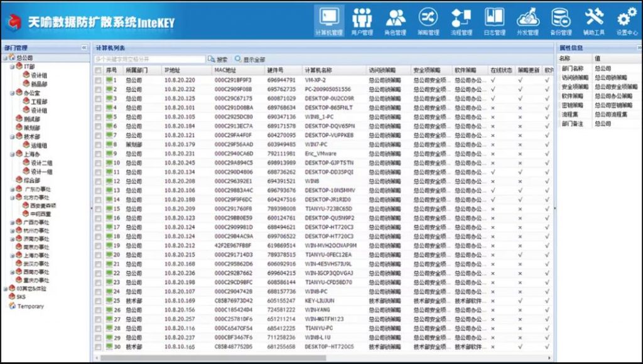This screenshot has width=643, height=364.
Task: Open 用户管理 (user management) module
Action: [362, 21]
